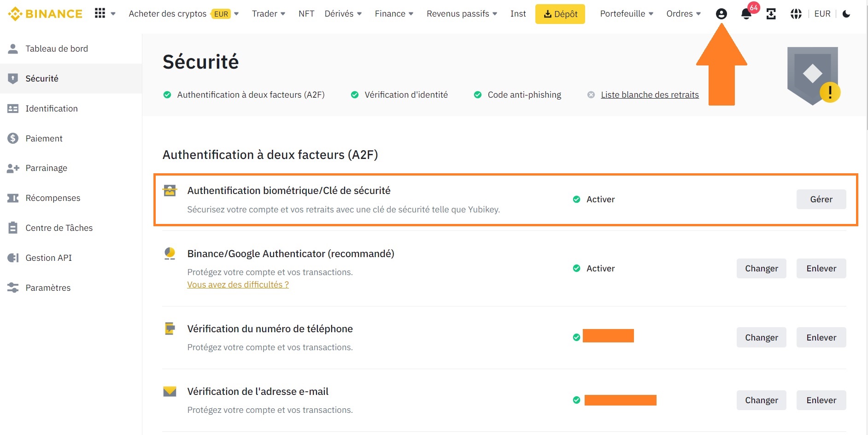Open the Récompenses sidebar icon
868x435 pixels.
pyautogui.click(x=13, y=198)
